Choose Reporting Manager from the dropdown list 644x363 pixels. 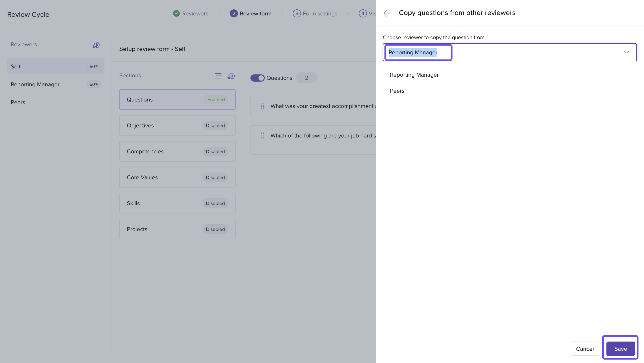click(414, 75)
